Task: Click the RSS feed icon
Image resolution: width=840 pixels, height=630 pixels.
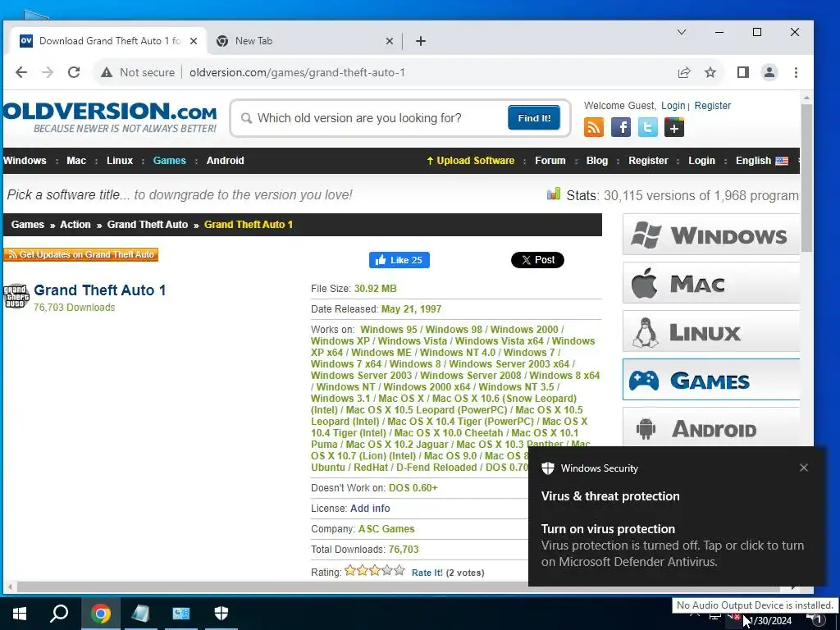Action: click(594, 127)
